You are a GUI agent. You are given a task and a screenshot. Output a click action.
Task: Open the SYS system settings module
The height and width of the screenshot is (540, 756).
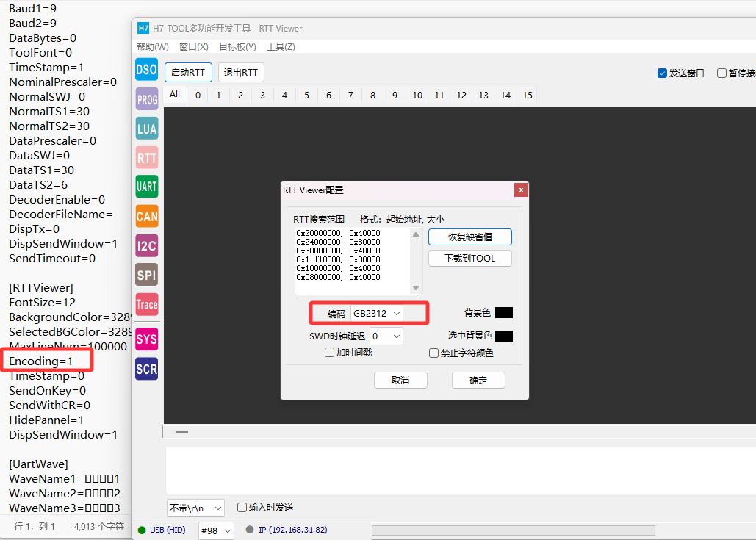tap(147, 339)
